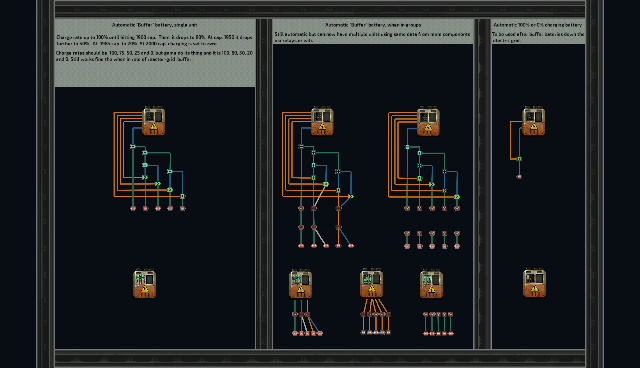Select lower-middle battery with fanned orange wires
The height and width of the screenshot is (368, 640).
tap(371, 283)
